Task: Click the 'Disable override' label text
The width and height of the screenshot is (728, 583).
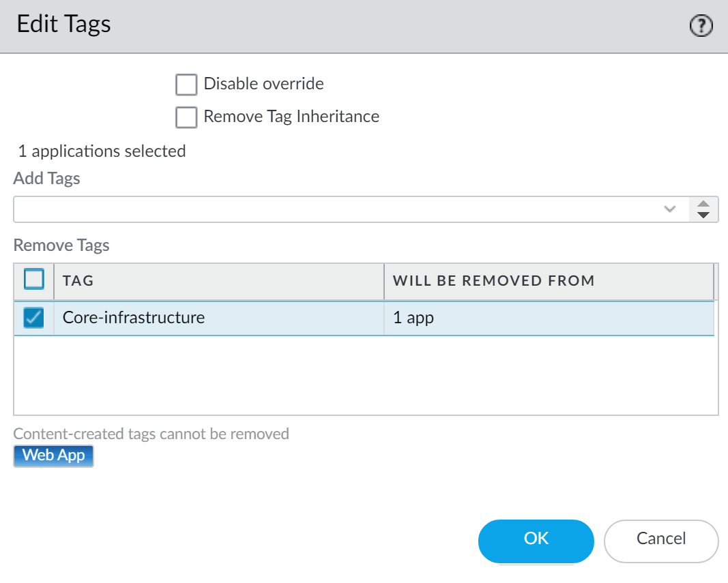Action: (x=264, y=85)
